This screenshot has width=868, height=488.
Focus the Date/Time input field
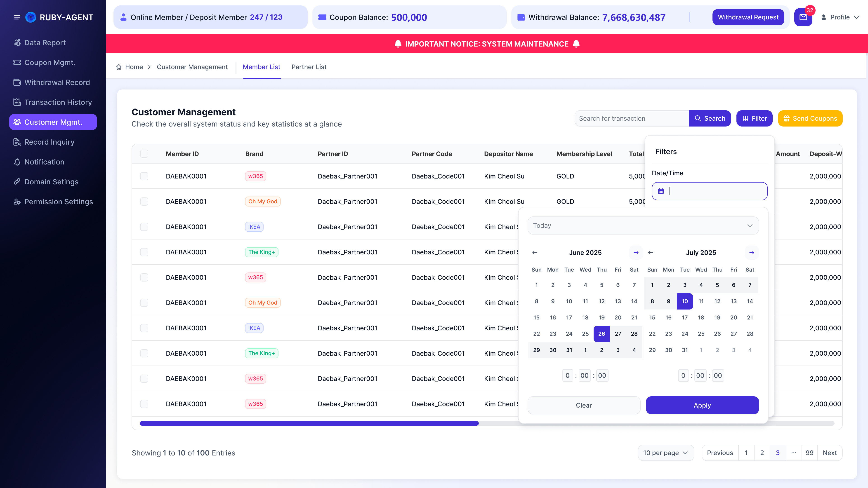710,191
